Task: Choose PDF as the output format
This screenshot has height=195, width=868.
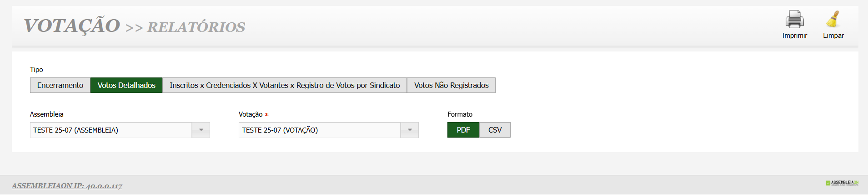Action: (x=463, y=130)
